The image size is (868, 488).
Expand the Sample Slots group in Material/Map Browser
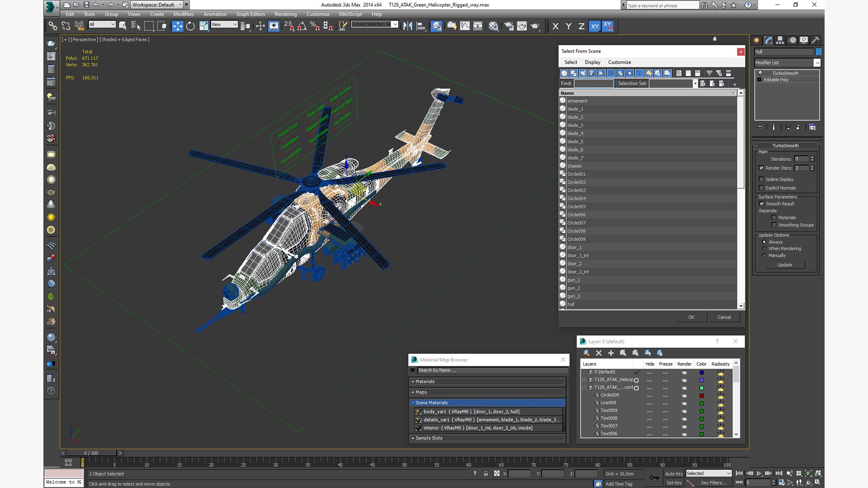point(487,438)
